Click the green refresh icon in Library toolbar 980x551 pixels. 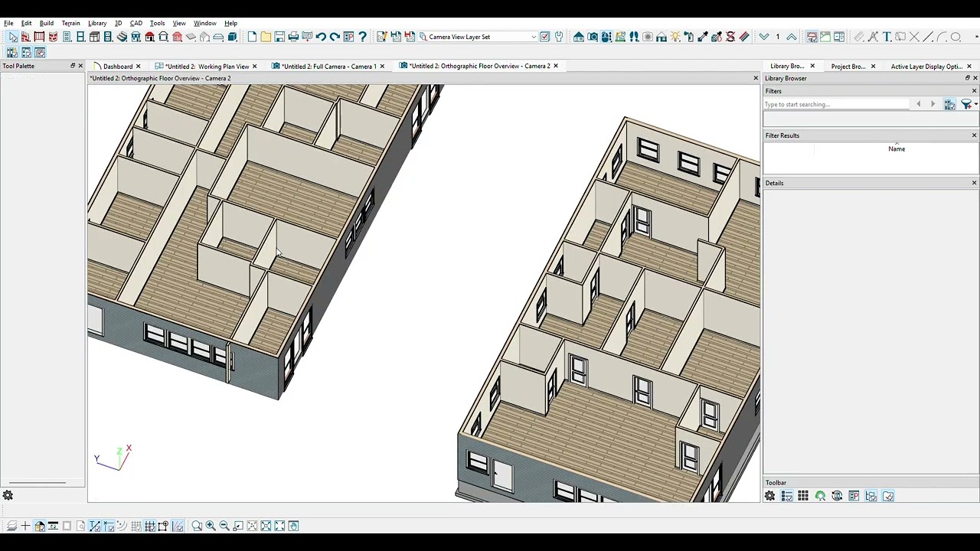(x=820, y=496)
